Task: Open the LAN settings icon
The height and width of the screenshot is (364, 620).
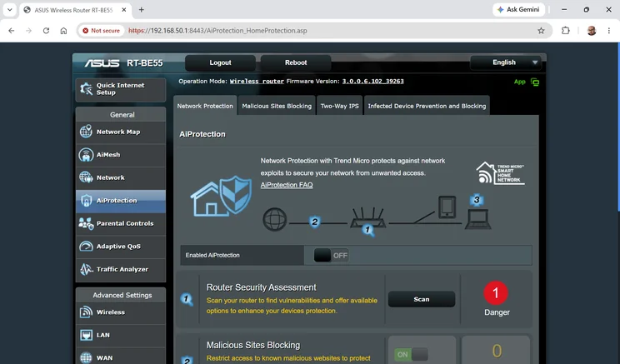Action: tap(86, 335)
